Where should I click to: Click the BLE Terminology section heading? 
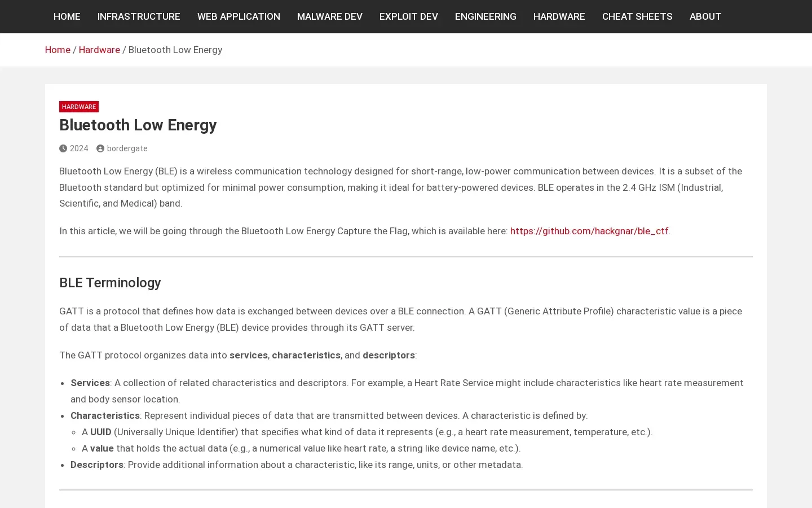coord(110,283)
